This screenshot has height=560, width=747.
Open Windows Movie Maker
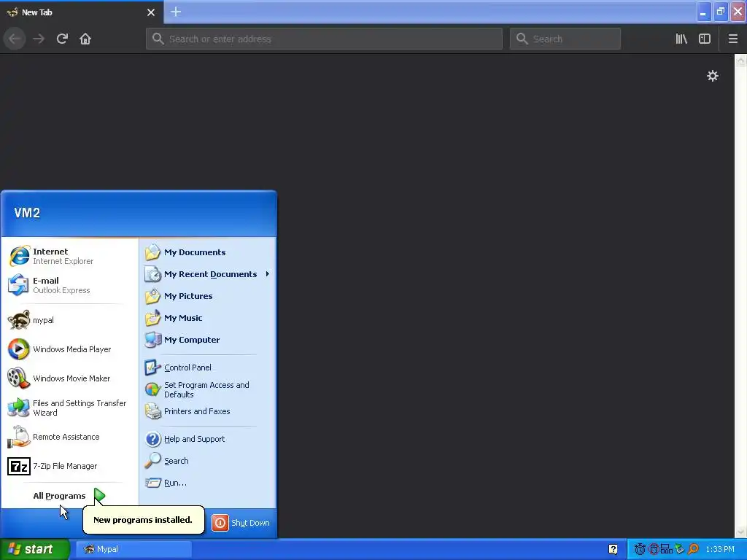(x=69, y=378)
